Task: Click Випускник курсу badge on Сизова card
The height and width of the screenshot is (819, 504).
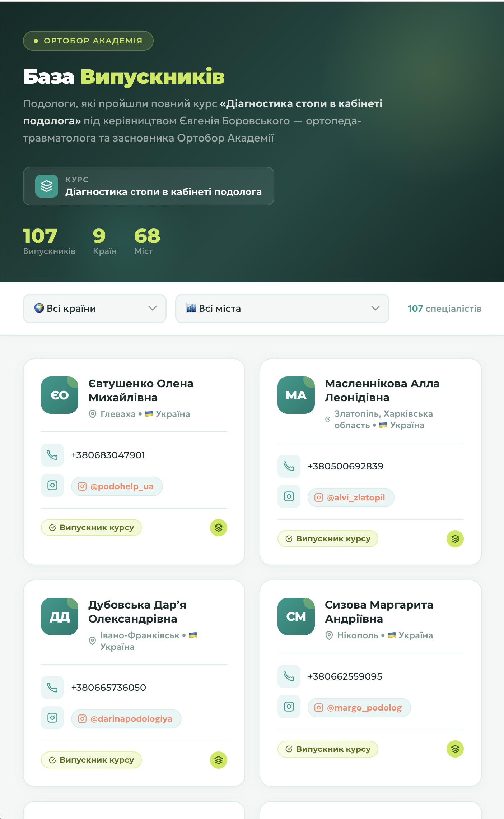Action: tap(328, 749)
